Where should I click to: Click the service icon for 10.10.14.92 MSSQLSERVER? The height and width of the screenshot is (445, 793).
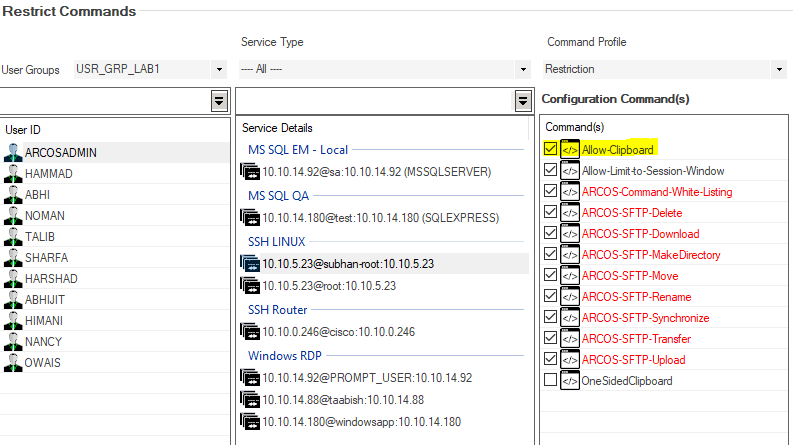coord(250,171)
